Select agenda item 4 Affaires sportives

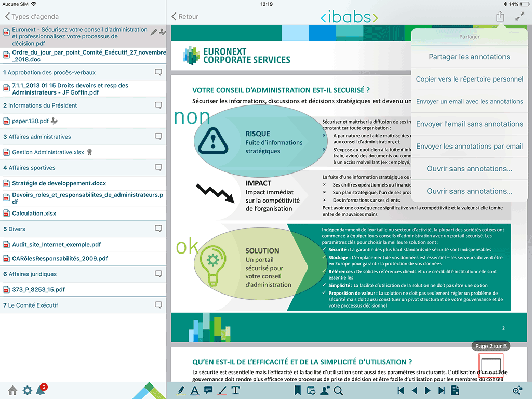(83, 168)
